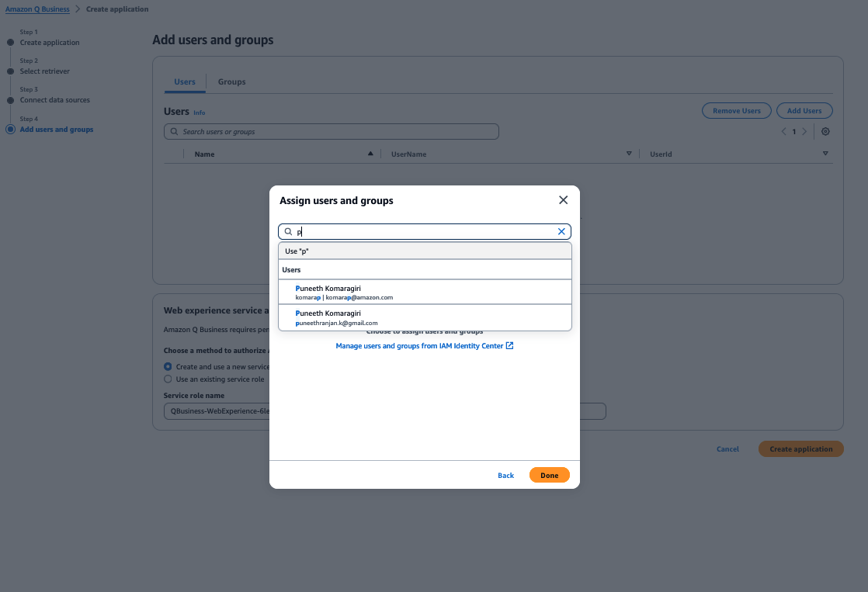The height and width of the screenshot is (592, 868).
Task: Clear the search text using the X icon
Action: tap(561, 230)
